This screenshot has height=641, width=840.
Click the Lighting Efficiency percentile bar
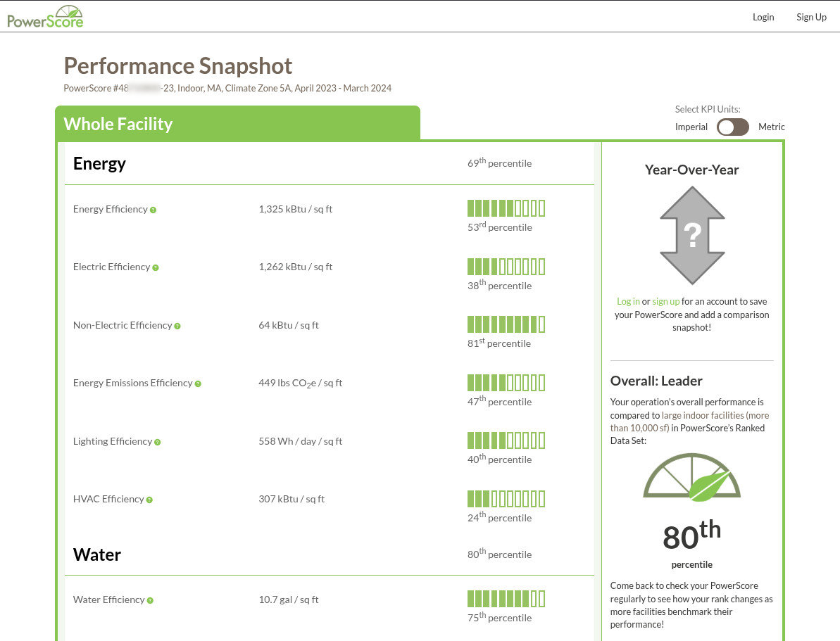click(x=506, y=440)
